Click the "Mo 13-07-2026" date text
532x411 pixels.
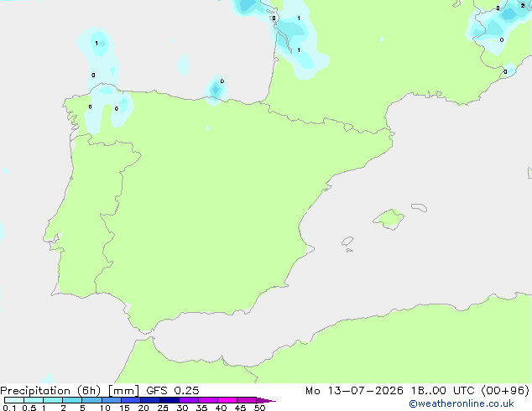[354, 391]
